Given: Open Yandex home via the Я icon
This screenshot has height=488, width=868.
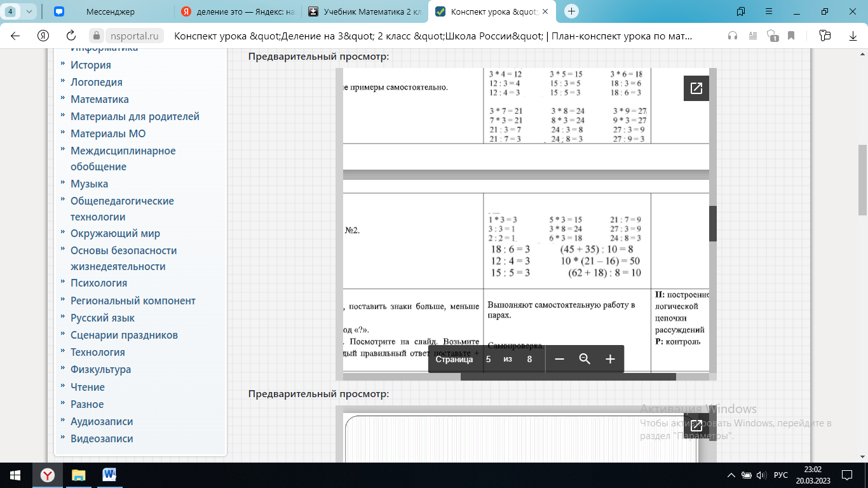Looking at the screenshot, I should pos(43,36).
